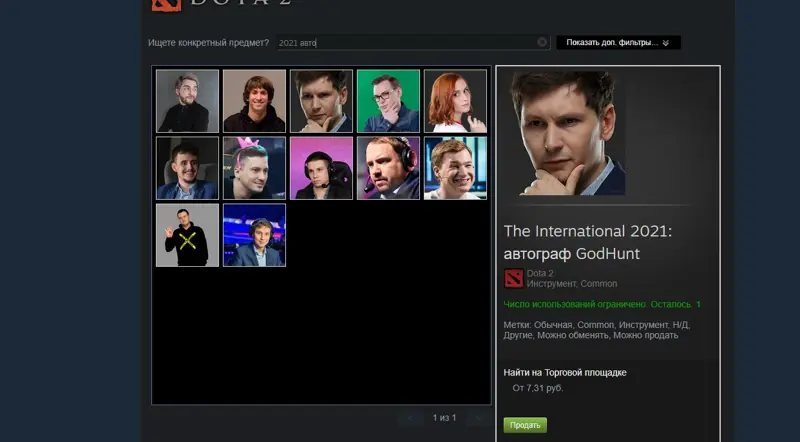Select the laughing blond man item
The image size is (800, 442).
click(x=455, y=168)
